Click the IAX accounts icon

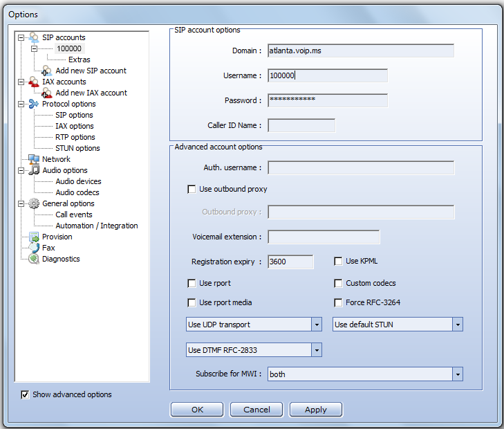[x=34, y=82]
